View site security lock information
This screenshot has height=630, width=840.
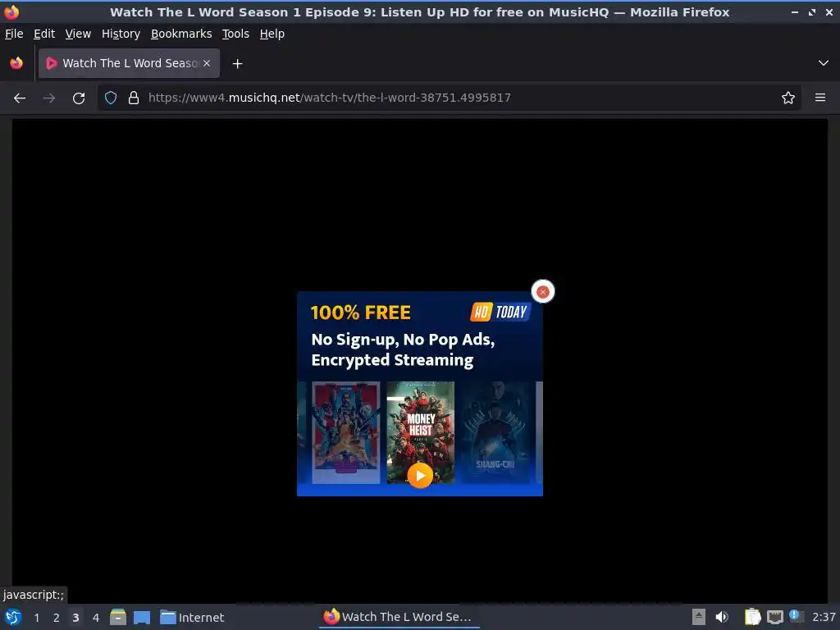[x=134, y=98]
